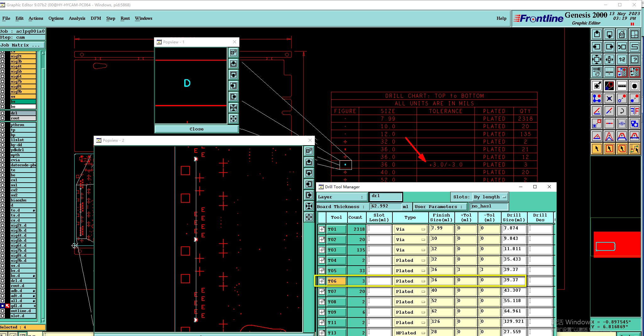Select the net selection tool
This screenshot has width=644, height=336.
click(x=634, y=149)
